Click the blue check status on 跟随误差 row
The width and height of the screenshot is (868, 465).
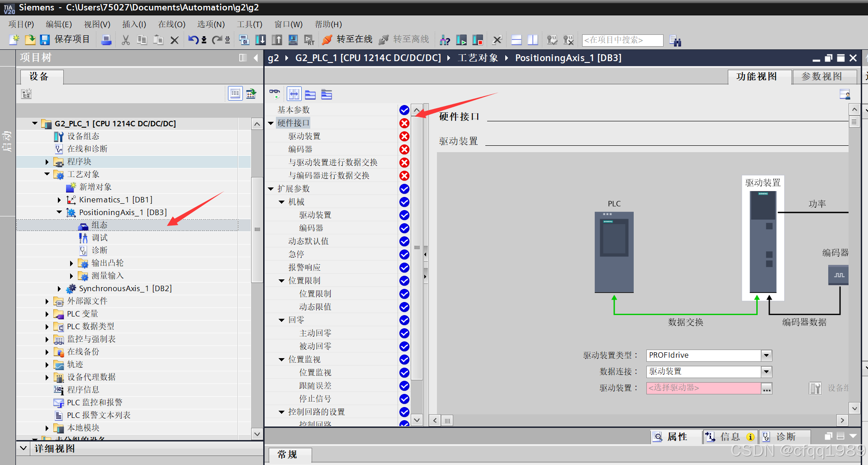[404, 386]
